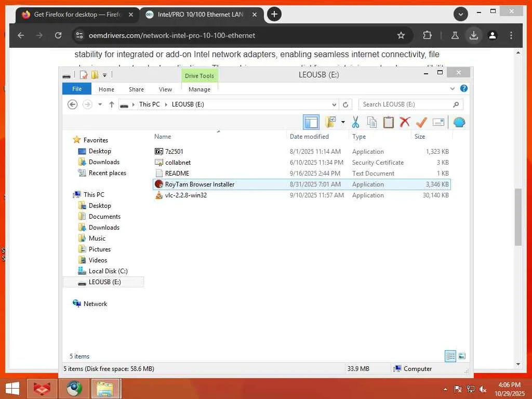Toggle the preview pane layout icon
532x399 pixels.
coord(311,122)
